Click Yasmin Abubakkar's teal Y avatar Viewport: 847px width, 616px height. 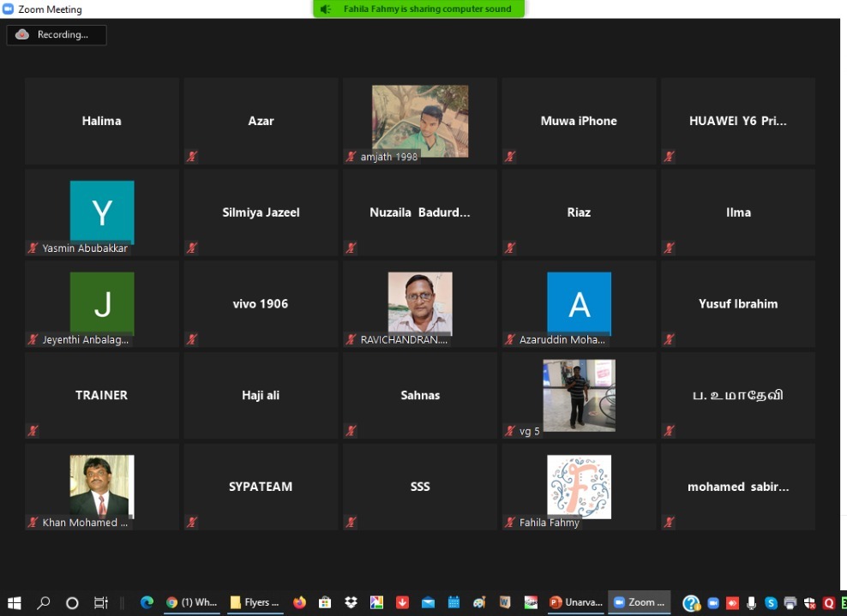102,212
